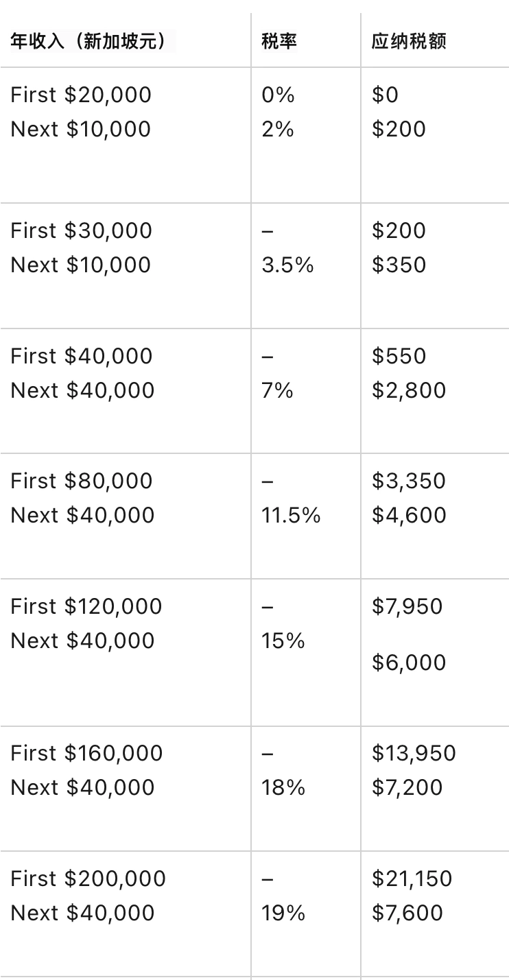Click the First $200,000 income text
The width and height of the screenshot is (509, 980).
(x=88, y=879)
